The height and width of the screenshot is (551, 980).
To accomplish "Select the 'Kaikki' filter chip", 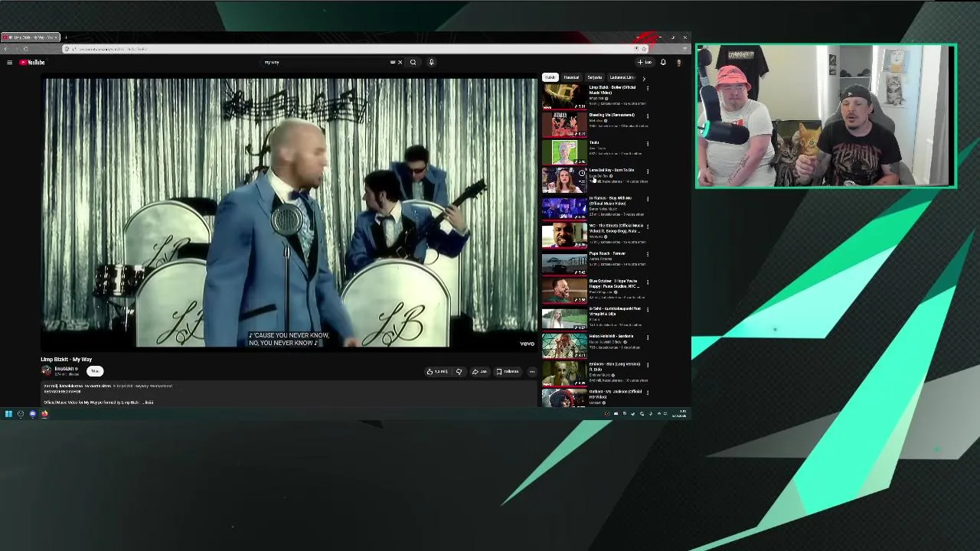I will click(x=550, y=77).
